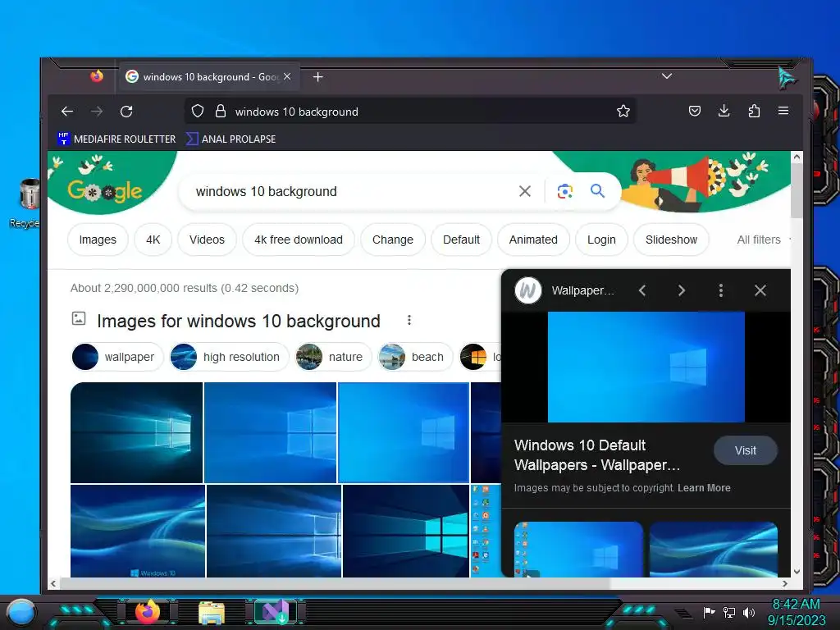The width and height of the screenshot is (840, 630).
Task: Open Windows 10 Default Wallpapers title link
Action: 597,454
